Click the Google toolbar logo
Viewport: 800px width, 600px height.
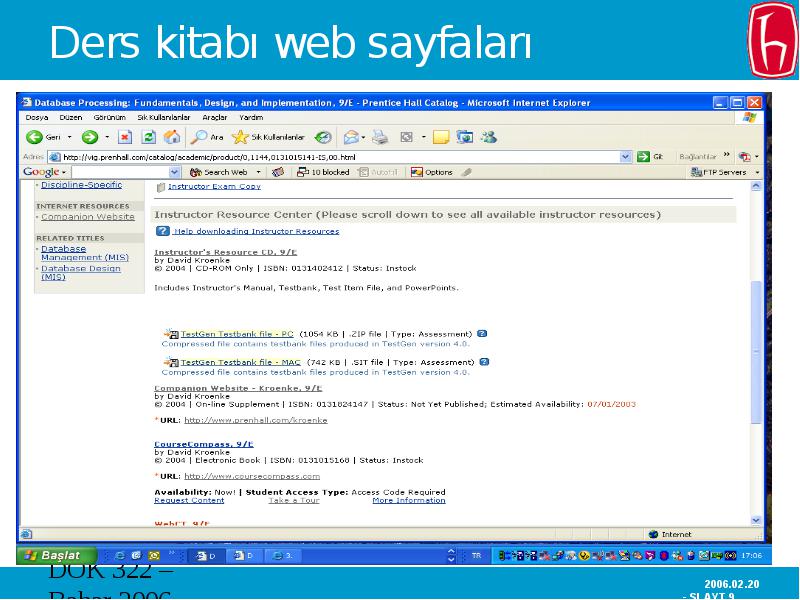click(x=41, y=172)
